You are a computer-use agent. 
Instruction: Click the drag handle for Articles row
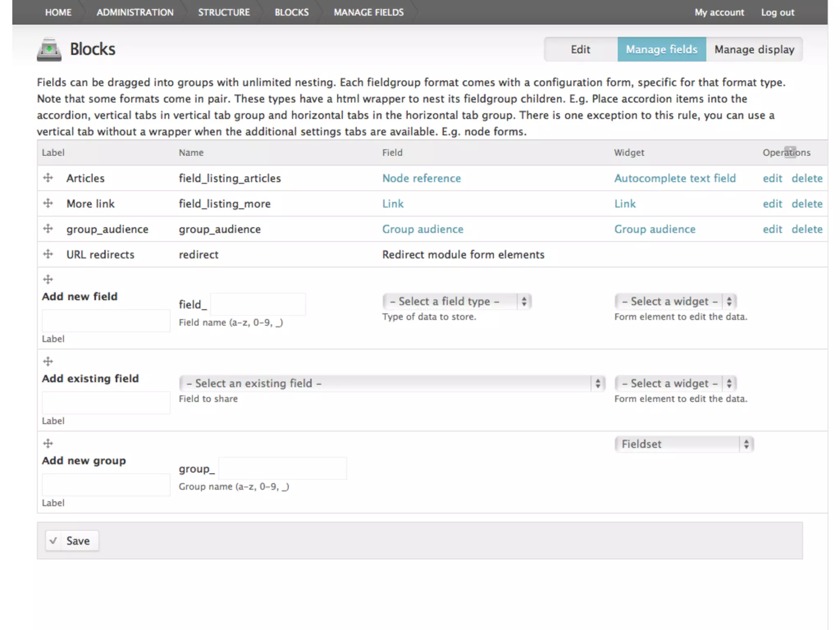[48, 178]
